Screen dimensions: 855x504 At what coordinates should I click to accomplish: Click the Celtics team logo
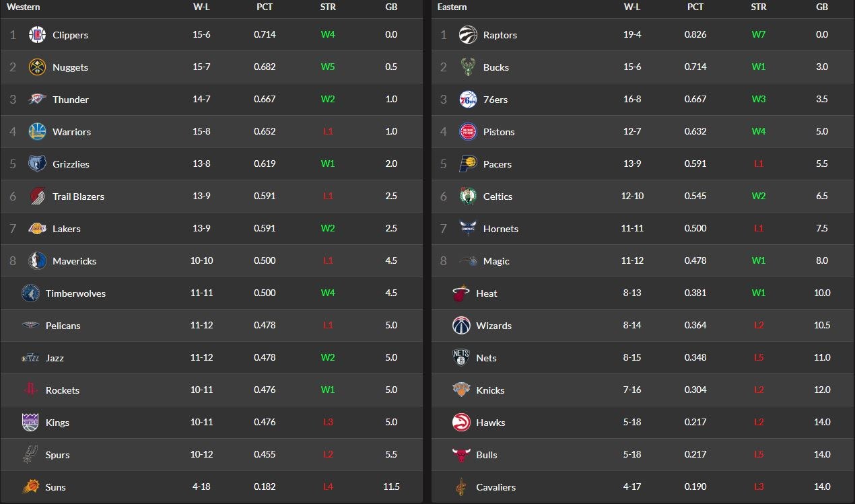[468, 196]
